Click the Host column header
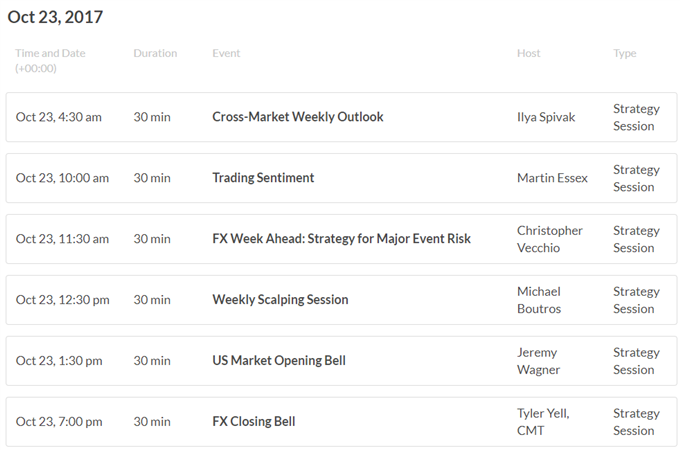 point(529,53)
